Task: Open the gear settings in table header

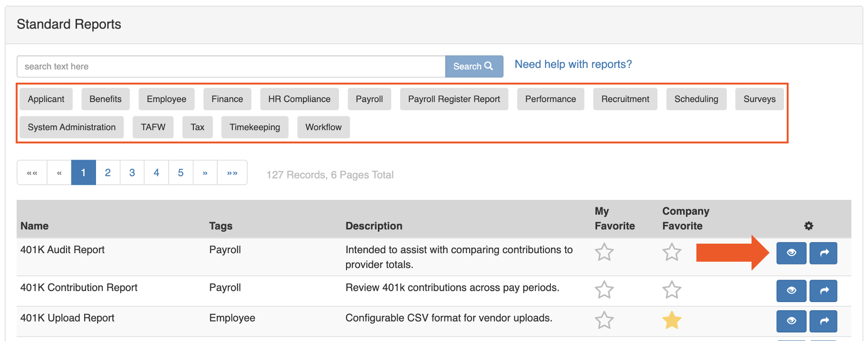Action: (x=808, y=226)
